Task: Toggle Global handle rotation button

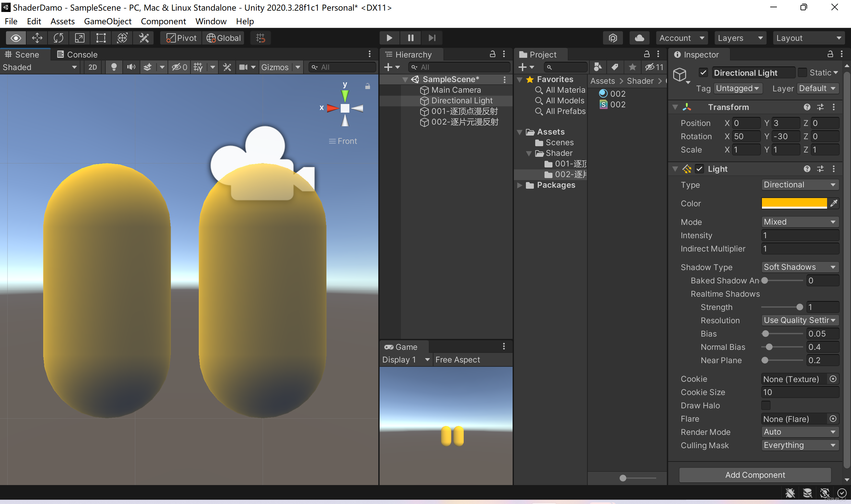Action: pos(223,38)
